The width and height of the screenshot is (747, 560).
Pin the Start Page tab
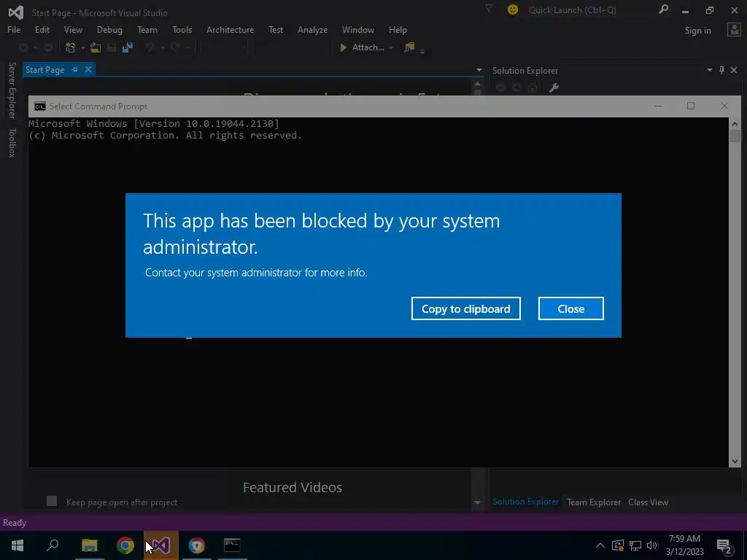(75, 69)
